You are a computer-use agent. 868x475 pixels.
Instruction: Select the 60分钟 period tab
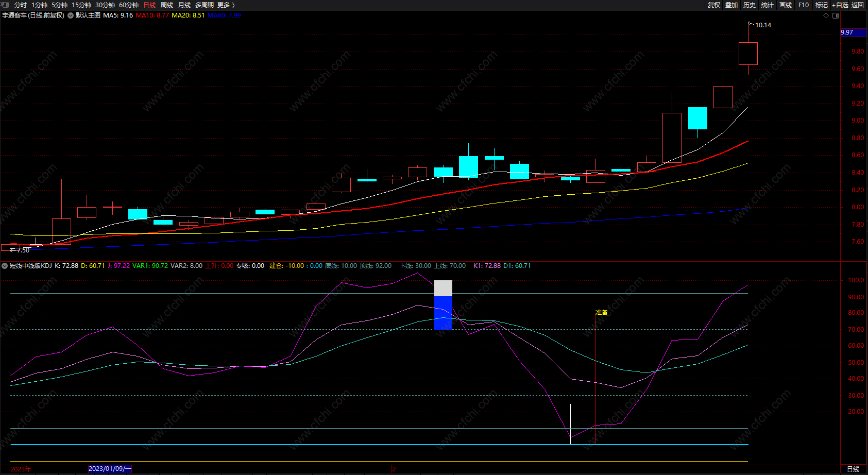tap(129, 5)
